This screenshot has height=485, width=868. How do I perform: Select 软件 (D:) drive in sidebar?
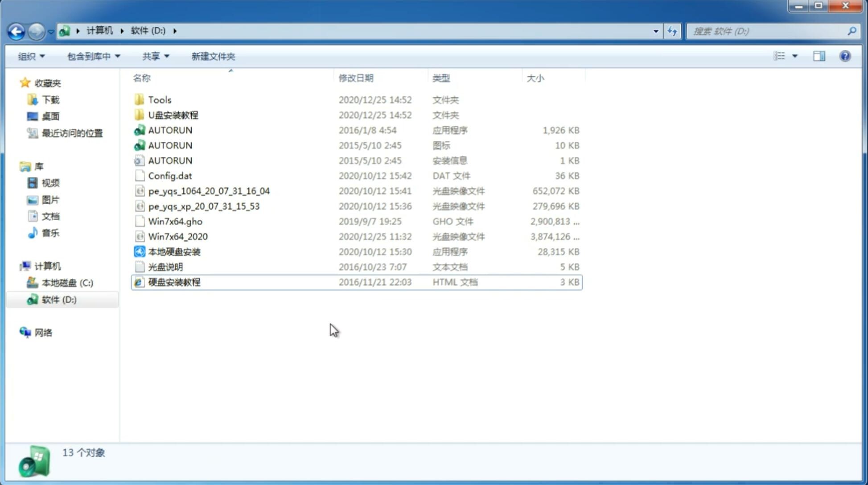[x=59, y=299]
